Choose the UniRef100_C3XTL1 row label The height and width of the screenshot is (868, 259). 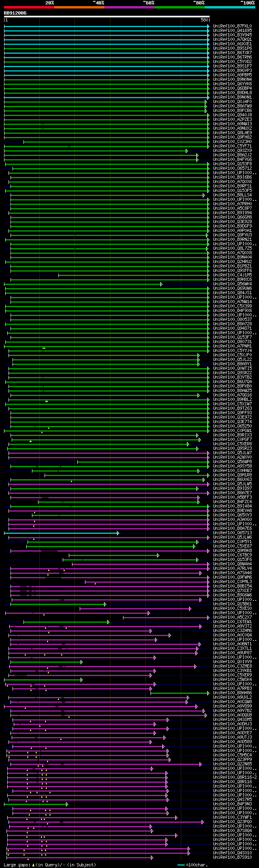[232, 649]
